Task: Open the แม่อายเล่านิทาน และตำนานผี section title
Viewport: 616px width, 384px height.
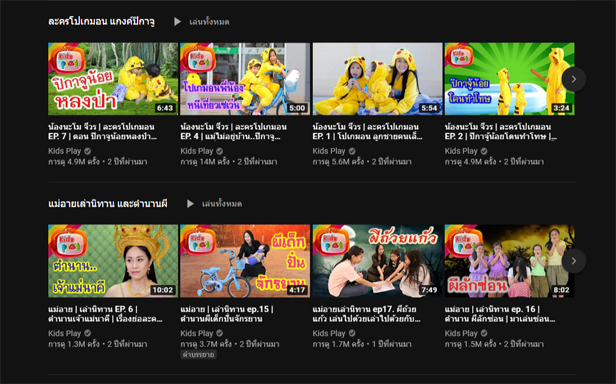Action: (108, 204)
